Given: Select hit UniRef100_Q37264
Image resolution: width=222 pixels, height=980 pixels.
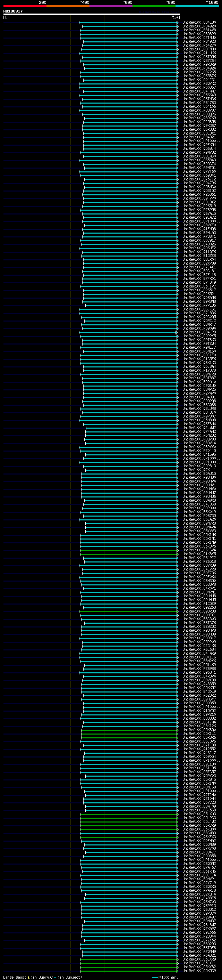Looking at the screenshot, I should pos(199,60).
